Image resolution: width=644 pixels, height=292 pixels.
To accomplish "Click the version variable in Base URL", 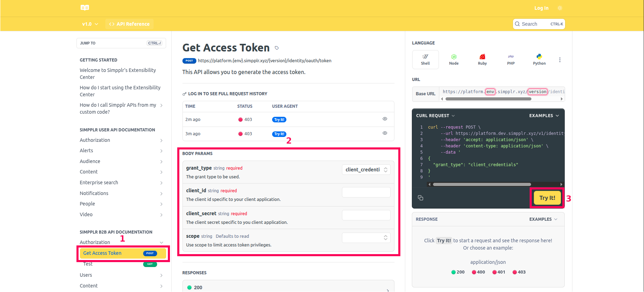I will click(537, 92).
